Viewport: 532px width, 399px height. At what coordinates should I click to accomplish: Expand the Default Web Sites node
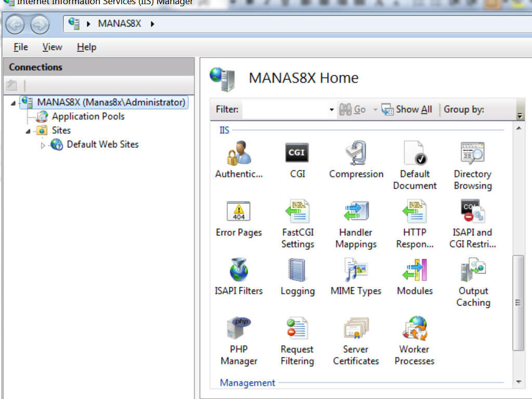[x=43, y=145]
